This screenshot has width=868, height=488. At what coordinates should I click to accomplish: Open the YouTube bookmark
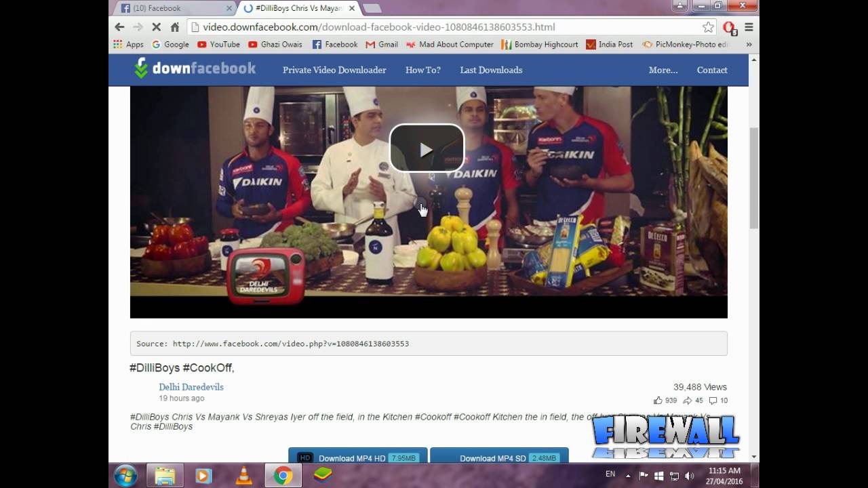click(218, 44)
